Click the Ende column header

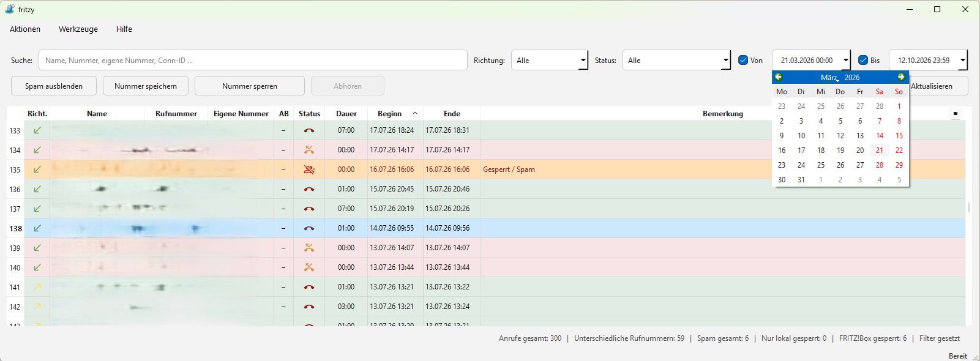[452, 113]
